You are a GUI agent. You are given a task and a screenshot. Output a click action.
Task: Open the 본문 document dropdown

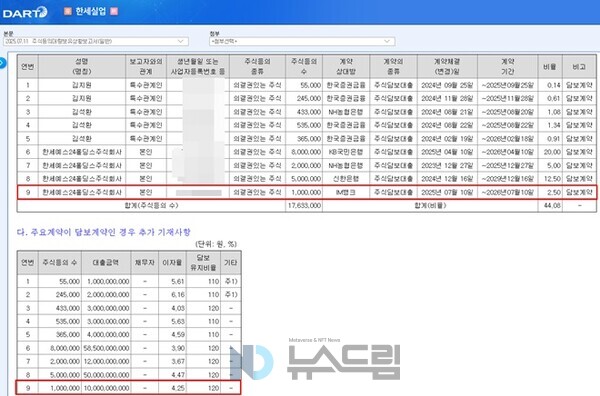[x=96, y=41]
